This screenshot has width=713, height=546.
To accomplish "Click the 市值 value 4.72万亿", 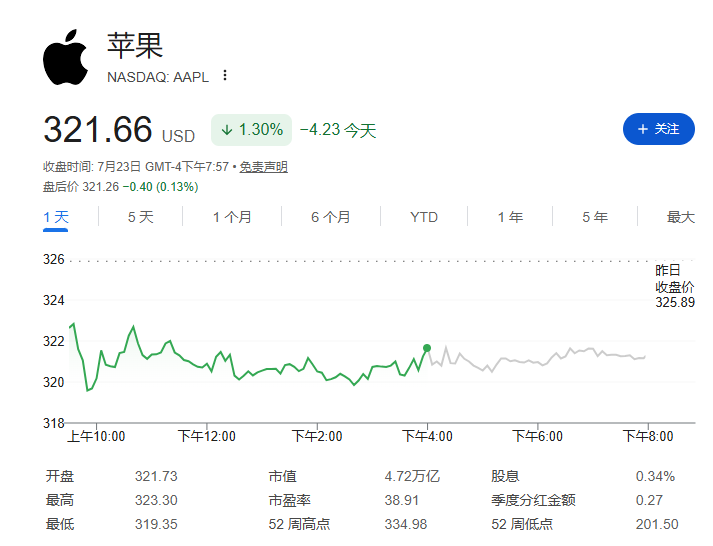I will tap(412, 476).
